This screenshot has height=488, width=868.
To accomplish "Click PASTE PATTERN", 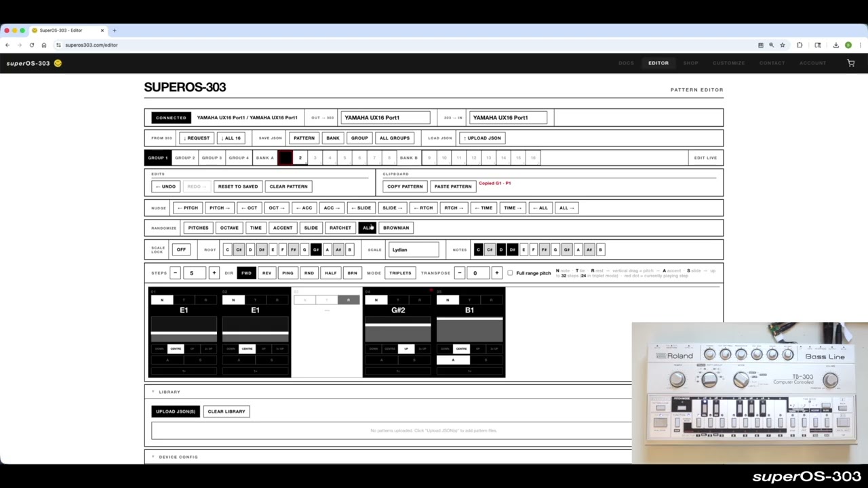I will pos(452,186).
